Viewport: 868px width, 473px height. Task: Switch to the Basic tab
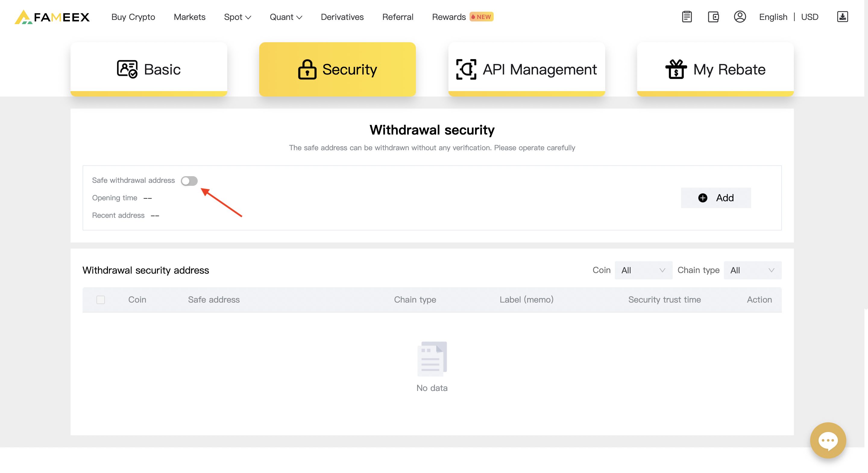coord(149,69)
